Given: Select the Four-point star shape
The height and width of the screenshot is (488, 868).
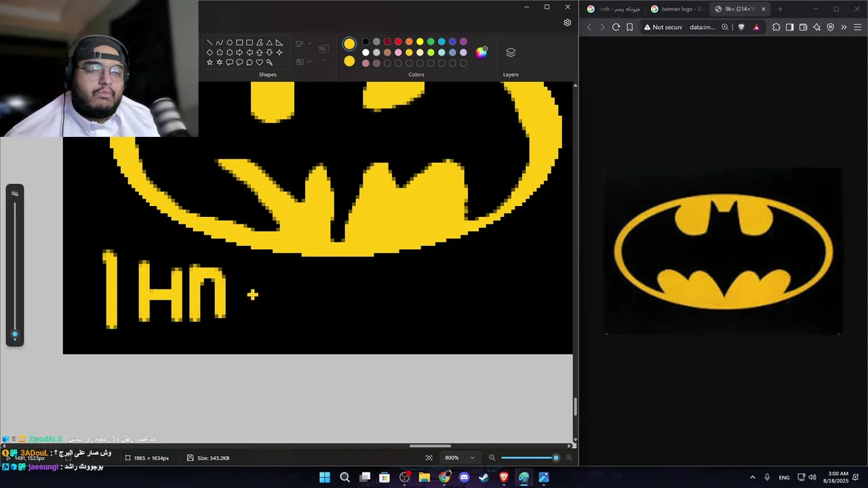Looking at the screenshot, I should (x=279, y=52).
